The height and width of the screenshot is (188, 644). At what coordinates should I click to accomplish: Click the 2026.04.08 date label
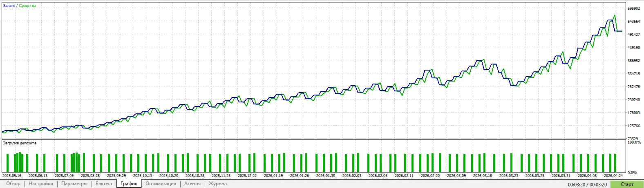(587, 176)
